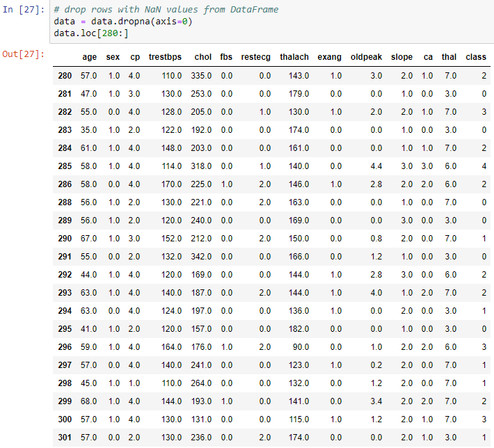The image size is (494, 448).
Task: Click thalach value 179.0 in row 281
Action: pyautogui.click(x=298, y=94)
